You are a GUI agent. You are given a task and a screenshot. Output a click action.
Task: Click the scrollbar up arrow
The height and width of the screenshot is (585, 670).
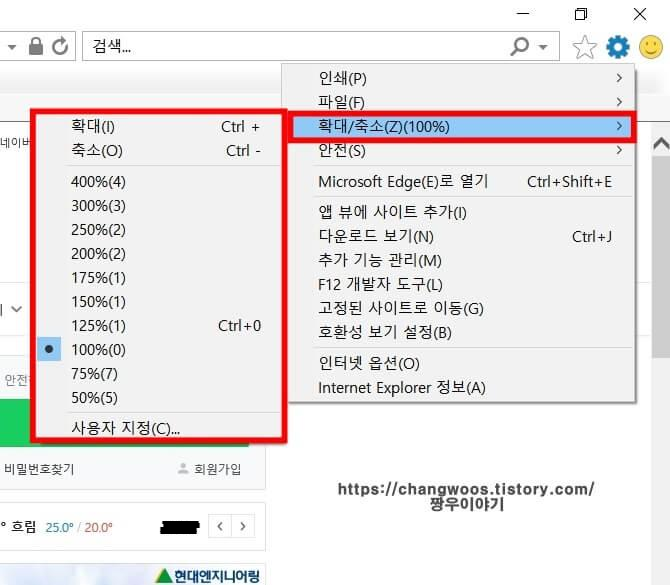click(661, 144)
